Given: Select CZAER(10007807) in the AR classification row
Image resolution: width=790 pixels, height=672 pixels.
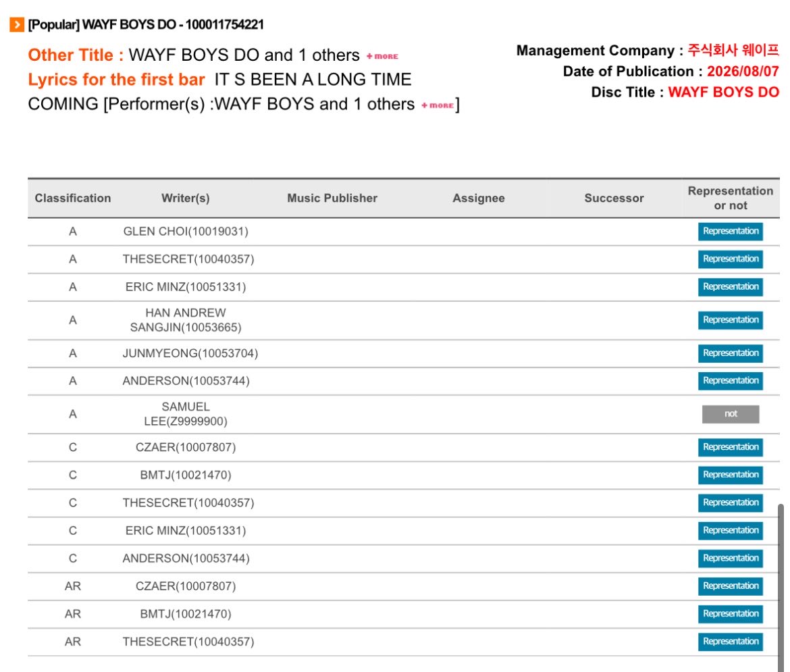Looking at the screenshot, I should click(x=186, y=586).
